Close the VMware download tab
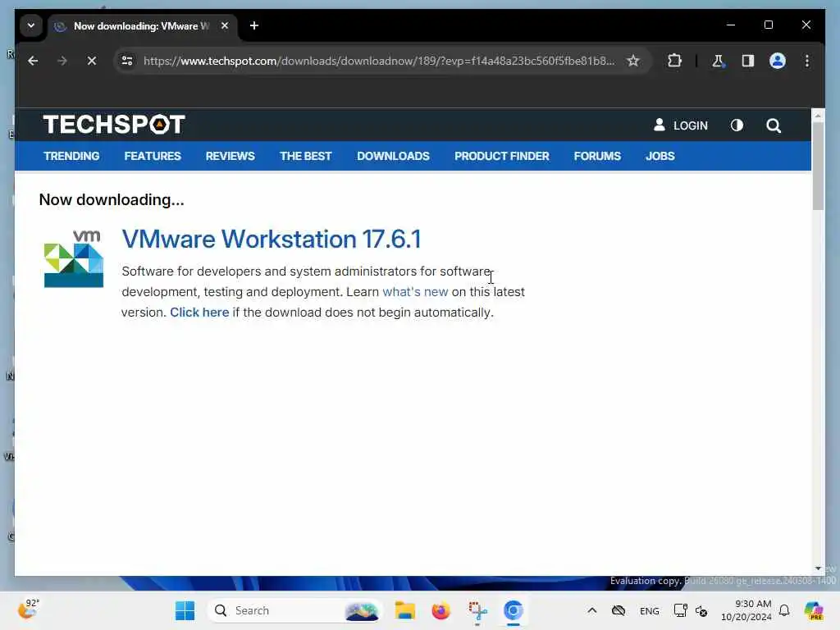 pos(225,25)
